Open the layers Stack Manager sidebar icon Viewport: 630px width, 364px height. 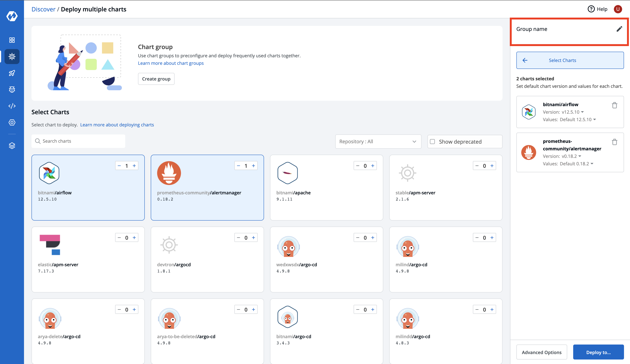12,145
